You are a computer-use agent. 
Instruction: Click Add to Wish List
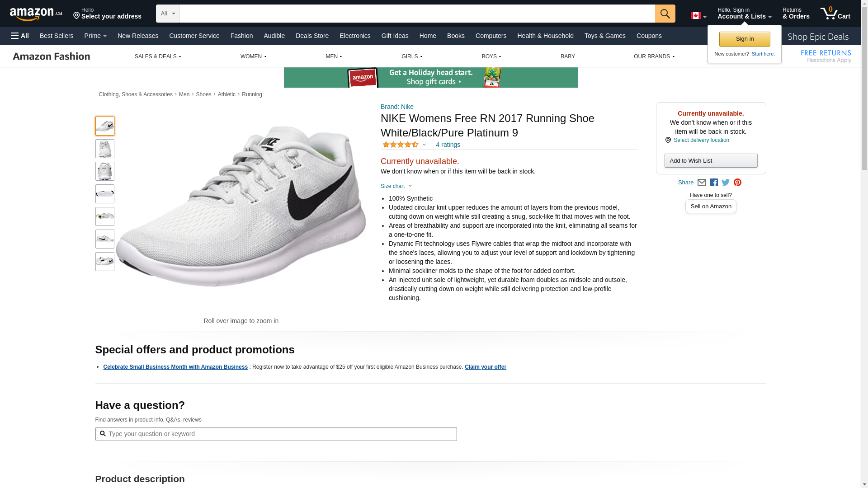tap(711, 161)
